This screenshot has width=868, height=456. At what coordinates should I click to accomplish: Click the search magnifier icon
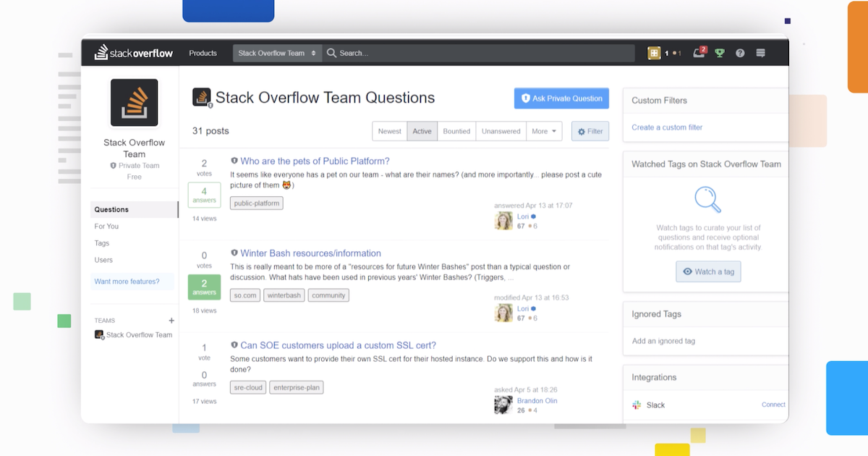pos(332,53)
